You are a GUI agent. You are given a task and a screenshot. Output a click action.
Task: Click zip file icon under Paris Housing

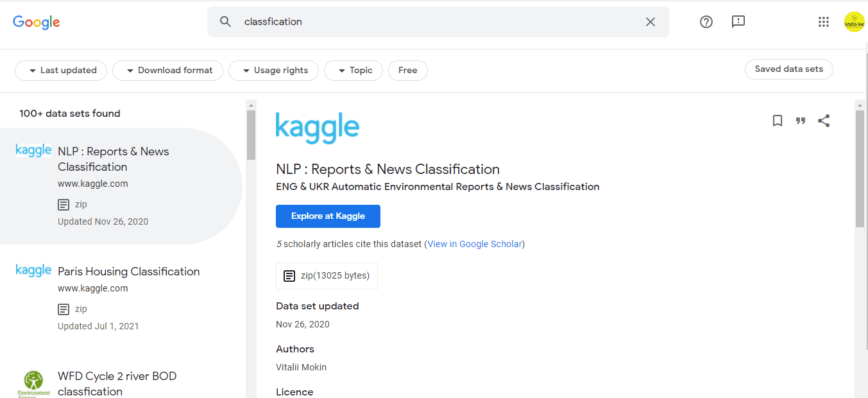point(64,309)
